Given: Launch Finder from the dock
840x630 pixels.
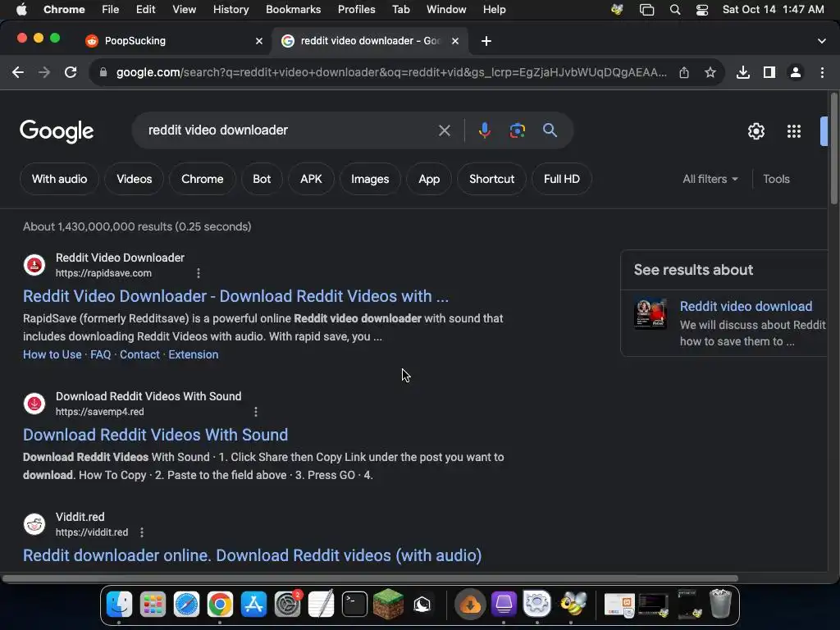Looking at the screenshot, I should tap(119, 605).
